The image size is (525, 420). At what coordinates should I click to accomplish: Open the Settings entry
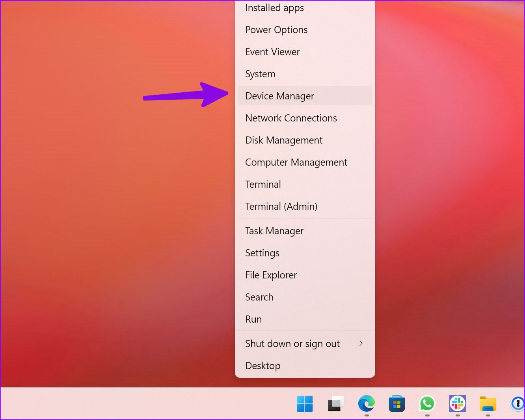(x=262, y=253)
